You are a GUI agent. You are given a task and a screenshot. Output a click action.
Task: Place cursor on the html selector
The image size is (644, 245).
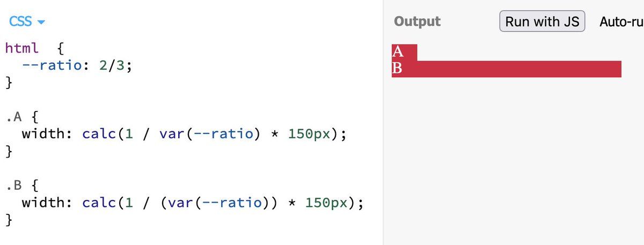[x=22, y=48]
